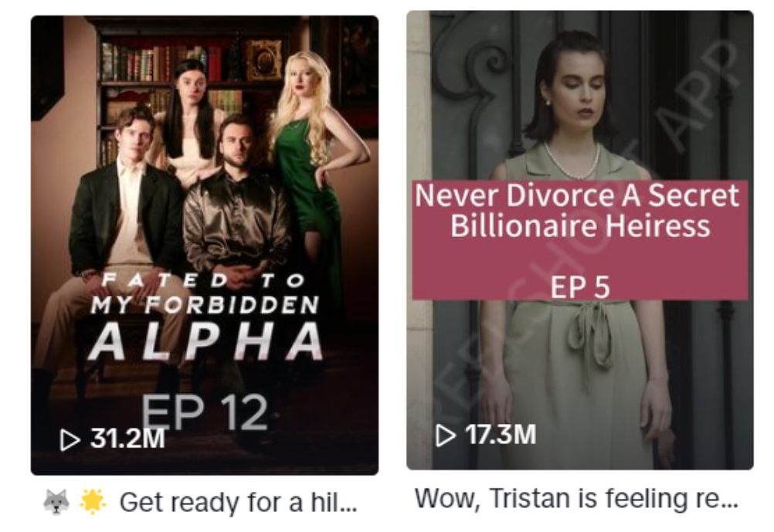Open the Never Divorce A Secret Billionaire Heiress video
The image size is (774, 532).
tap(580, 240)
